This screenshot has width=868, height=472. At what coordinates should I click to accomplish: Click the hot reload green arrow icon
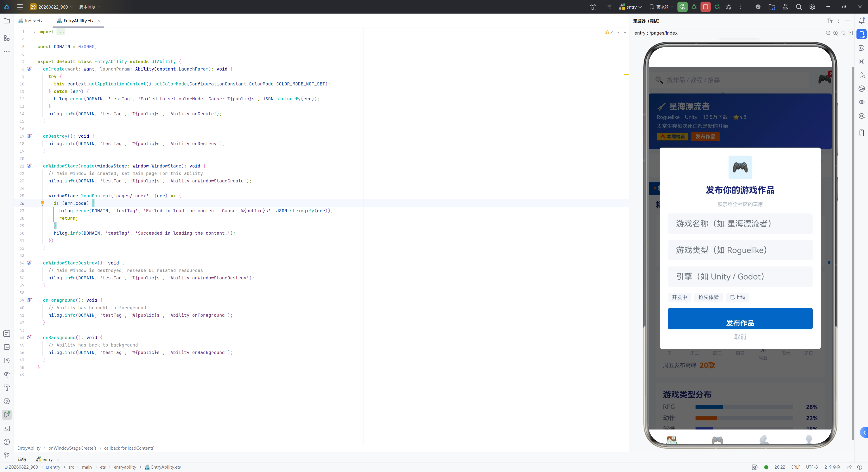(717, 7)
